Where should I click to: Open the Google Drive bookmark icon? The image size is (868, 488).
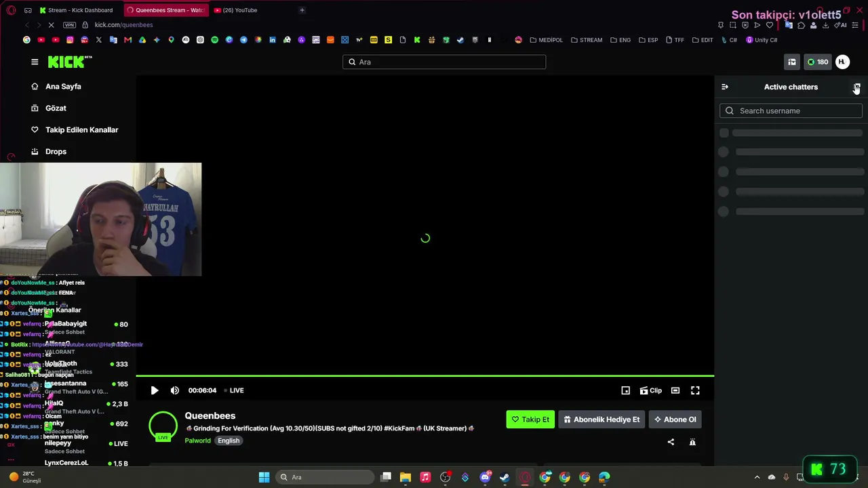point(142,40)
